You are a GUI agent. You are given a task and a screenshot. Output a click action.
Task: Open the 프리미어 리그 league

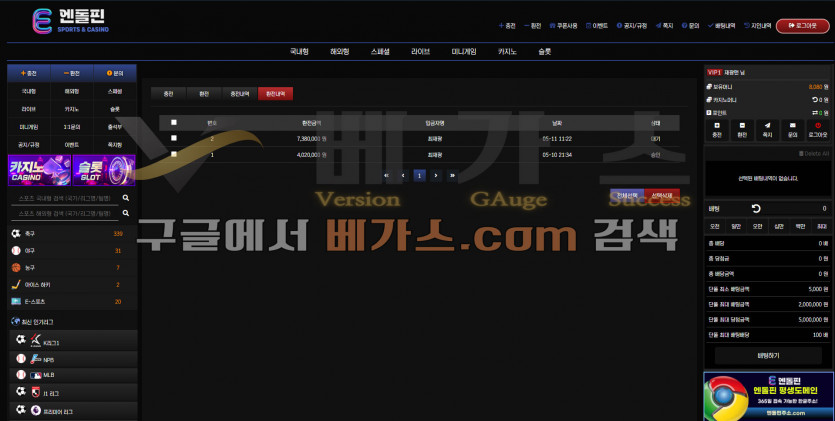[73, 411]
